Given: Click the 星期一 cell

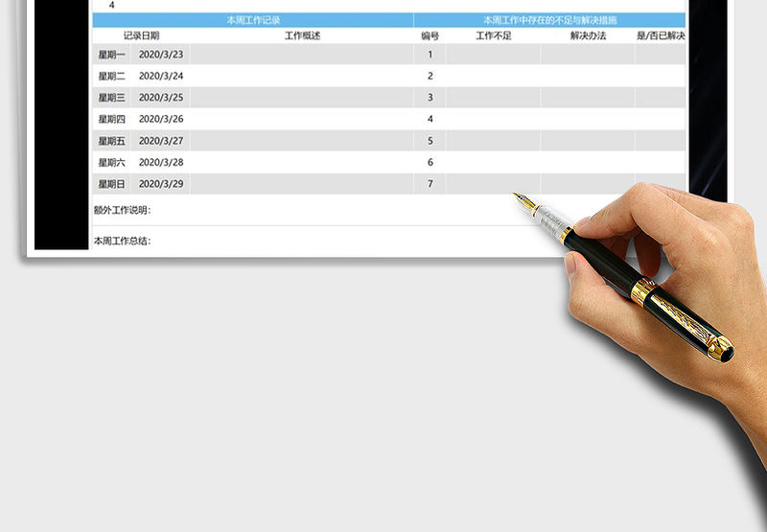Looking at the screenshot, I should click(x=111, y=55).
